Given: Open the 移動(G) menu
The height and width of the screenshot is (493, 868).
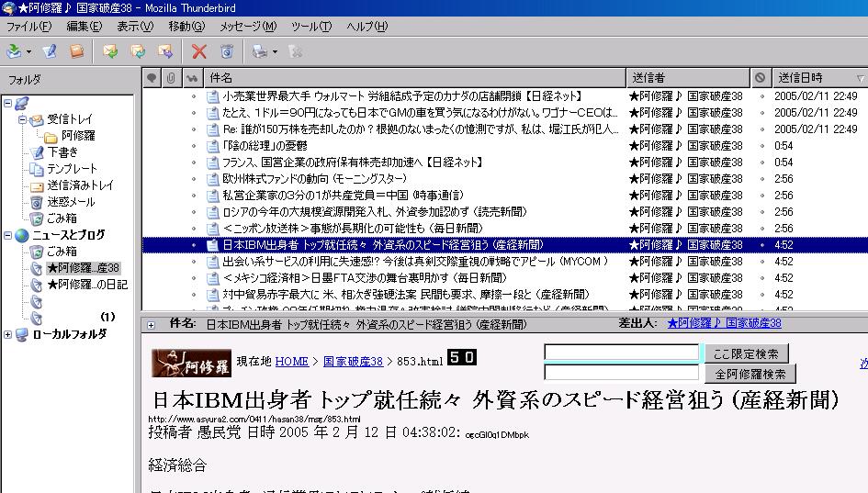Looking at the screenshot, I should tap(186, 26).
